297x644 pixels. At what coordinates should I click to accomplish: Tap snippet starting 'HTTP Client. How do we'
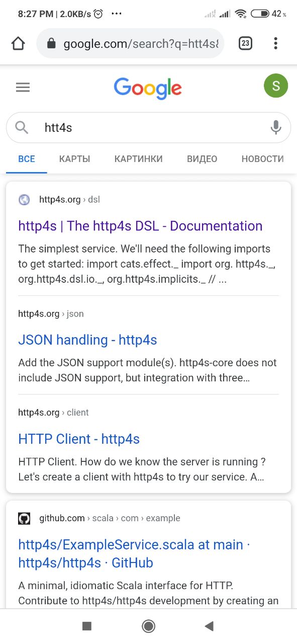(x=142, y=469)
